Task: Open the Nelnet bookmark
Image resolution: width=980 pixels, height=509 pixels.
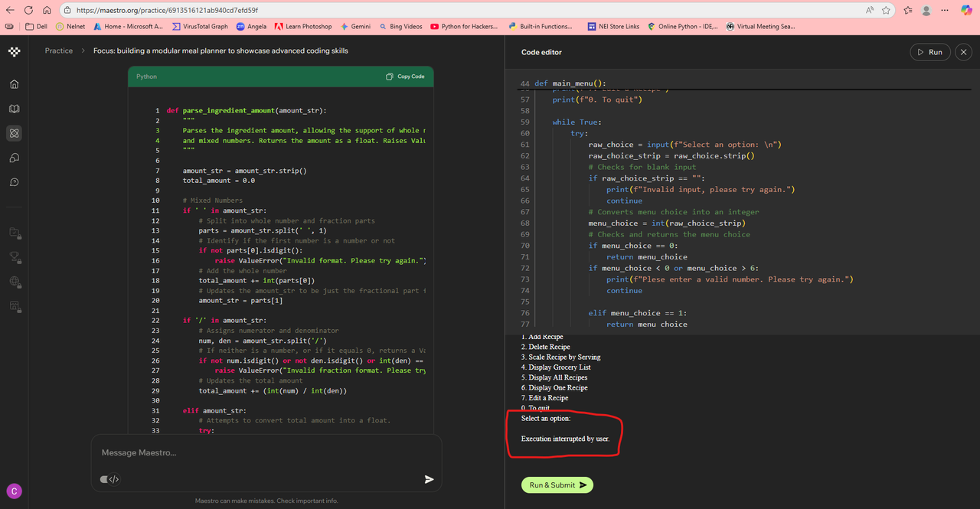Action: tap(70, 26)
